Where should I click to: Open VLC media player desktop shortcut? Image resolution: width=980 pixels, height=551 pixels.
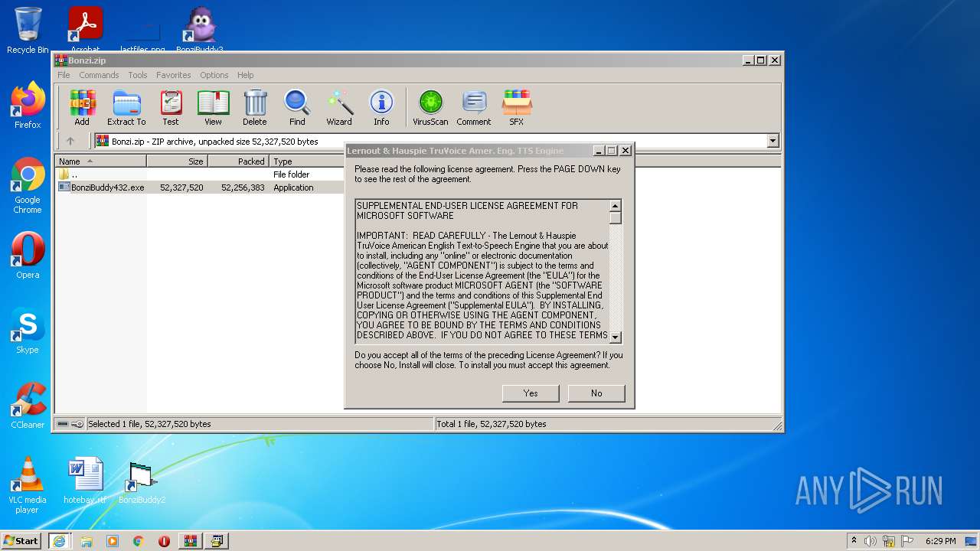pos(28,485)
